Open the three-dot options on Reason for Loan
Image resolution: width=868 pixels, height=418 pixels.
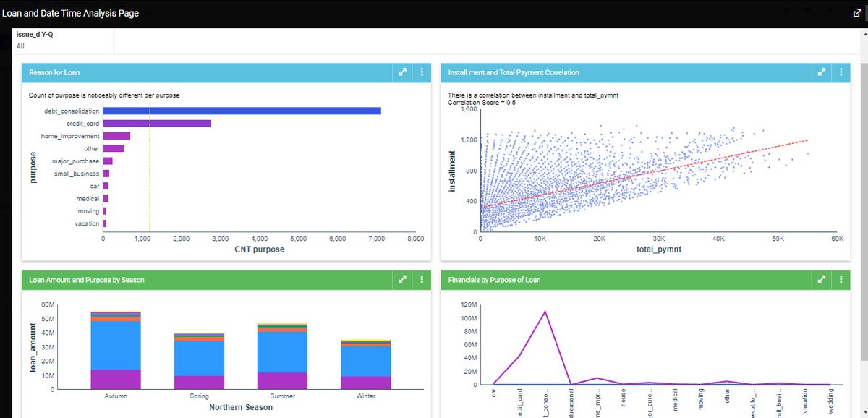(x=421, y=72)
